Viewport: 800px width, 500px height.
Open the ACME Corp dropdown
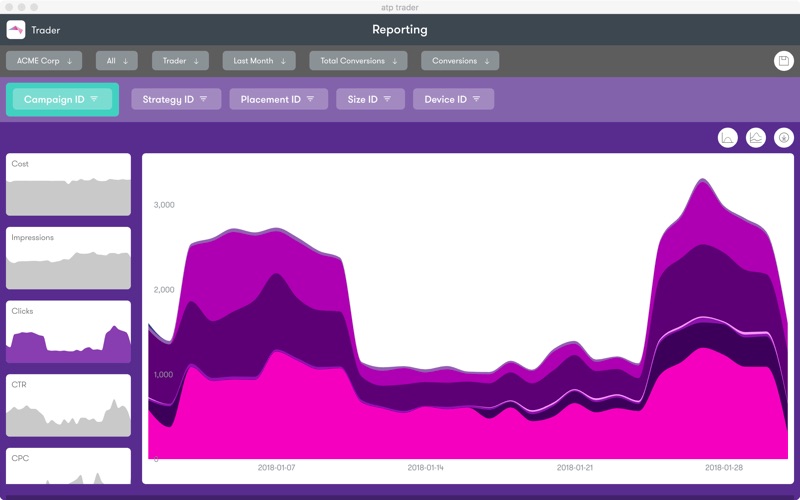(44, 61)
